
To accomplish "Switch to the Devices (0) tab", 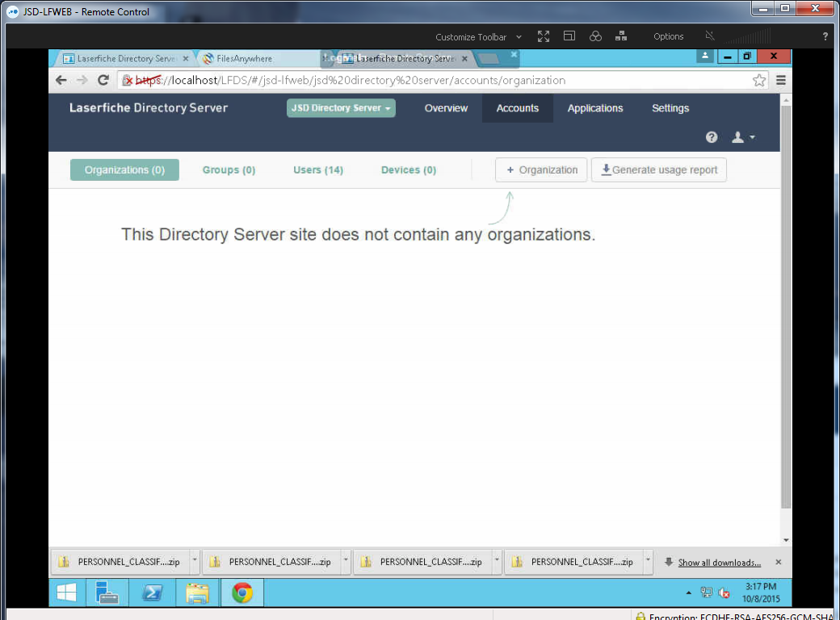I will point(409,170).
